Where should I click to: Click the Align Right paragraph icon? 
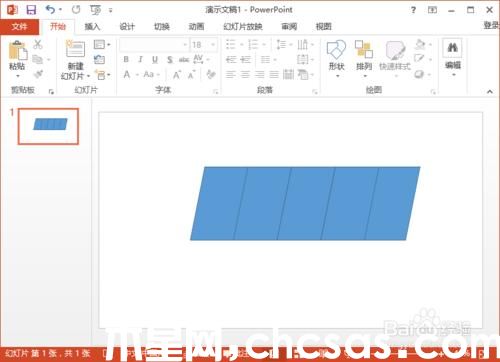click(260, 74)
